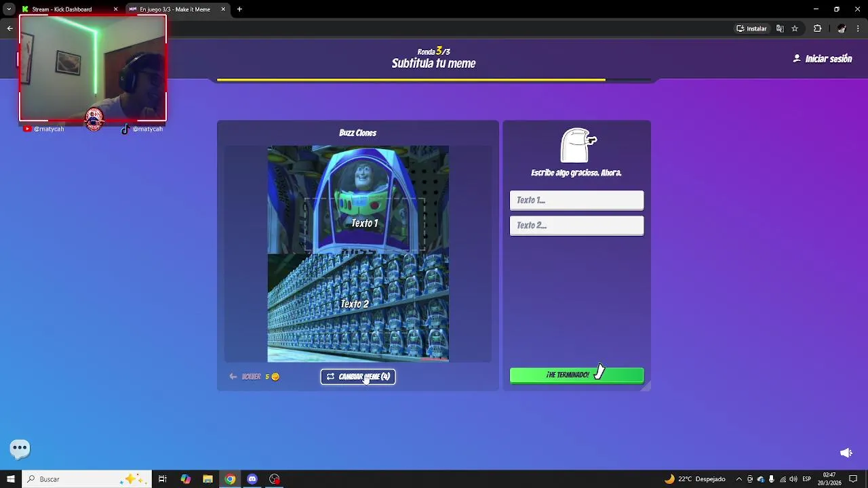Image resolution: width=868 pixels, height=488 pixels.
Task: Click the Buzz Clones meme title
Action: pyautogui.click(x=357, y=133)
